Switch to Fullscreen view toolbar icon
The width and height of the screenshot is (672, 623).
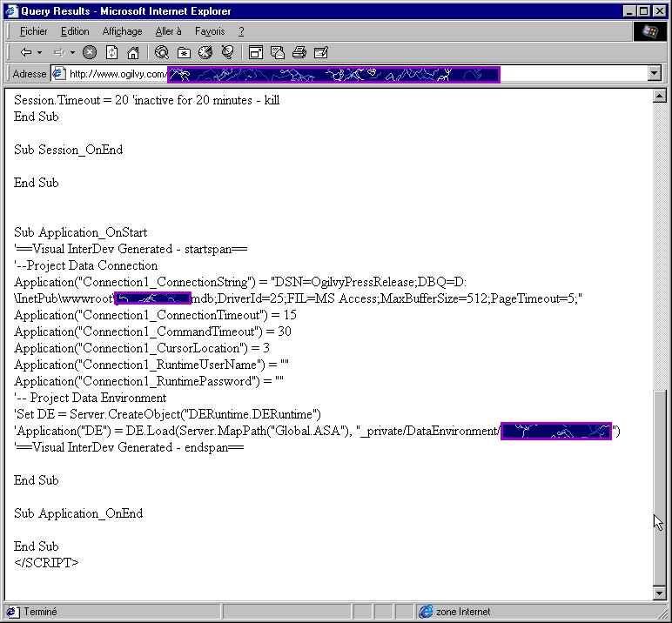coord(256,52)
